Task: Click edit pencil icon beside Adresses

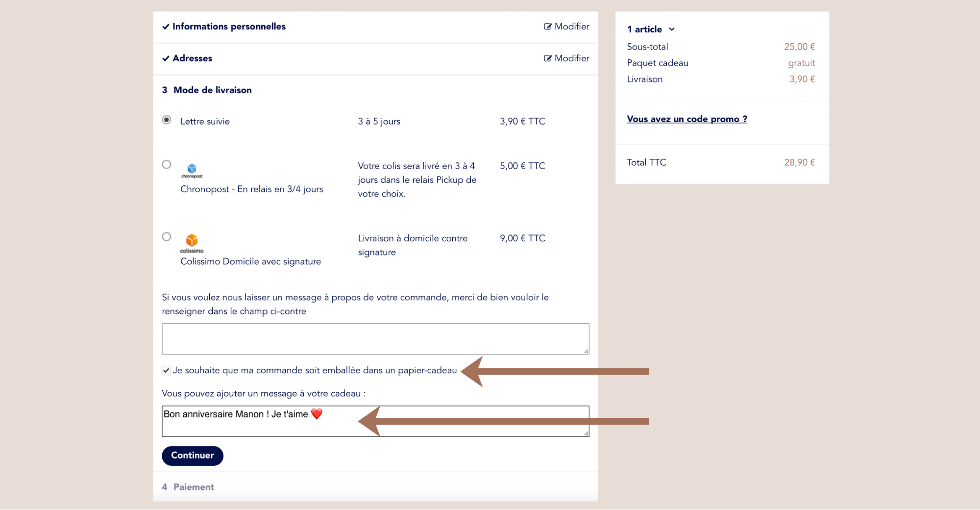Action: [x=548, y=58]
